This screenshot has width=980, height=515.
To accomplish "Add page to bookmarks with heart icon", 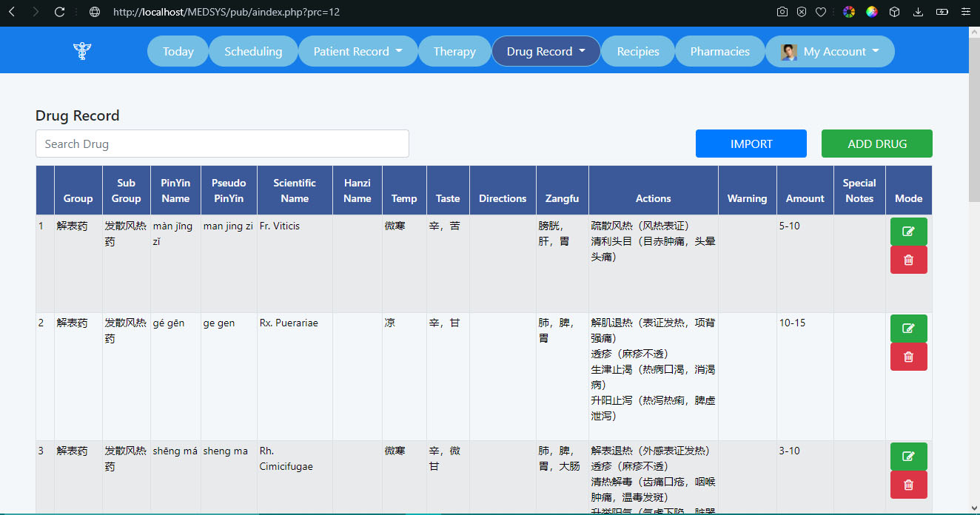I will click(x=821, y=12).
